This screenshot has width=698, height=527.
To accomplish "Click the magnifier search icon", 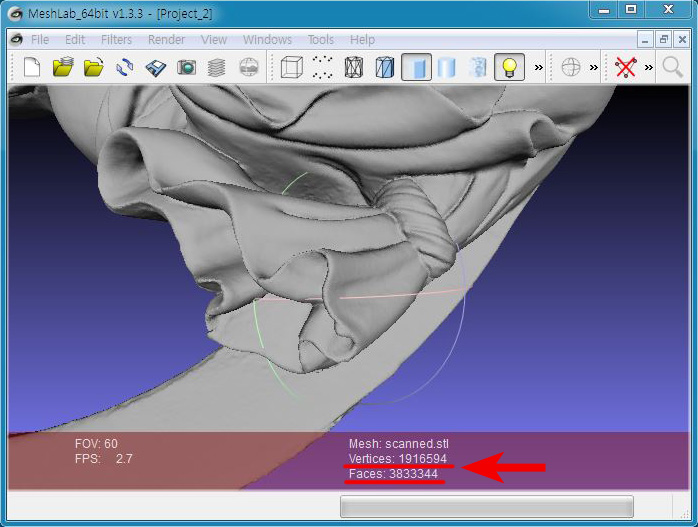I will click(673, 67).
